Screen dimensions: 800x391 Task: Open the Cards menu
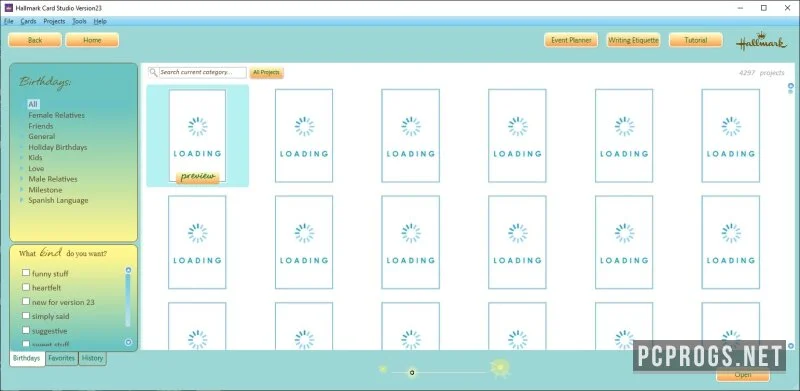click(28, 21)
